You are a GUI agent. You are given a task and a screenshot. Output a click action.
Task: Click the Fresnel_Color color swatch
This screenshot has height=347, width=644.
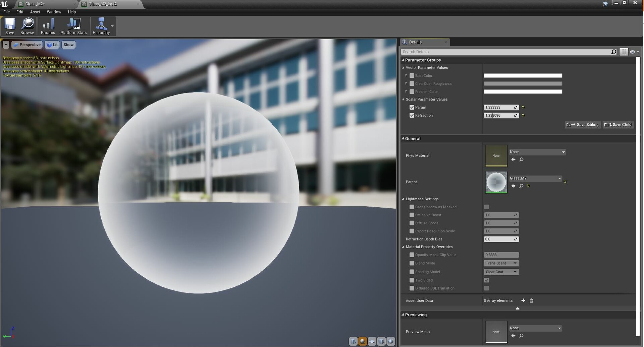pos(523,91)
